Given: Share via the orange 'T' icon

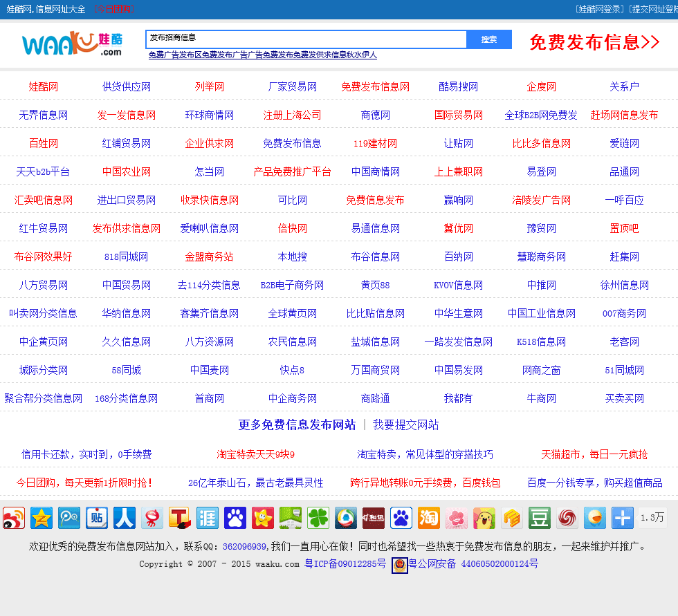Looking at the screenshot, I should pos(180,518).
